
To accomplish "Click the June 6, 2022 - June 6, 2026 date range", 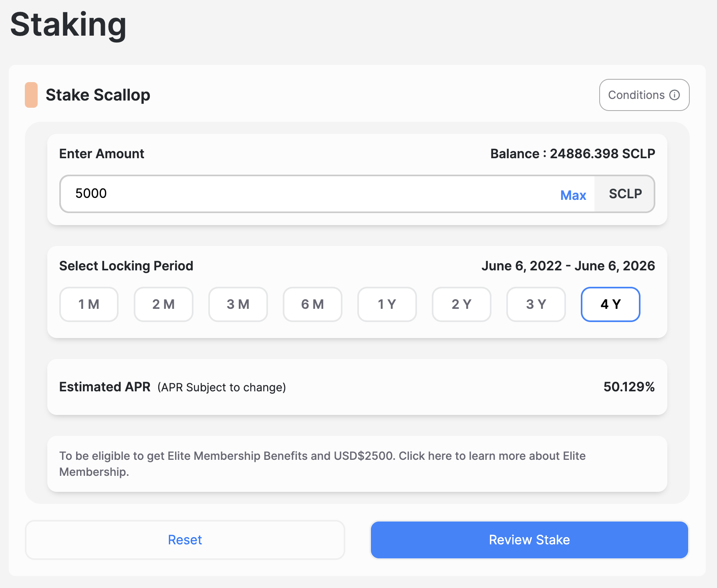I will [568, 266].
